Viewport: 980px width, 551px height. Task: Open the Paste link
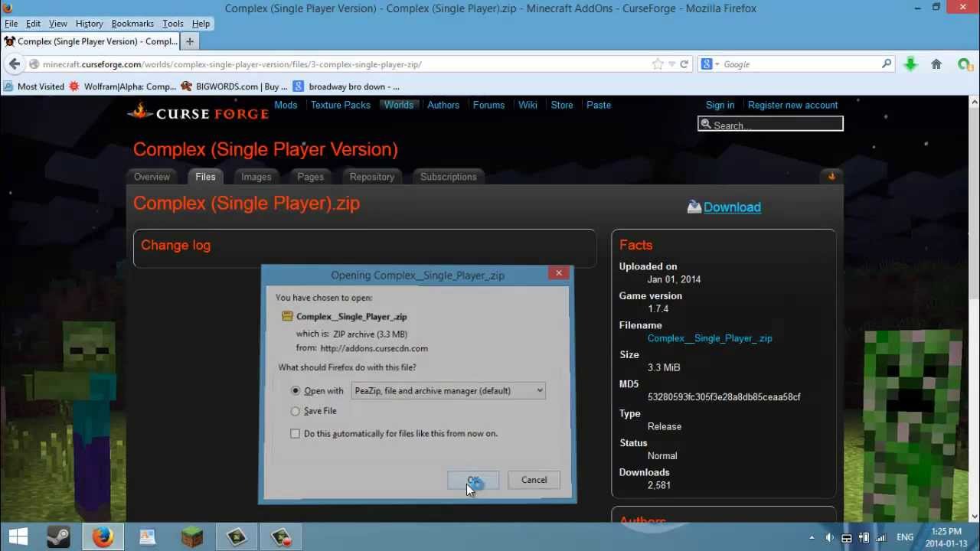pos(599,105)
